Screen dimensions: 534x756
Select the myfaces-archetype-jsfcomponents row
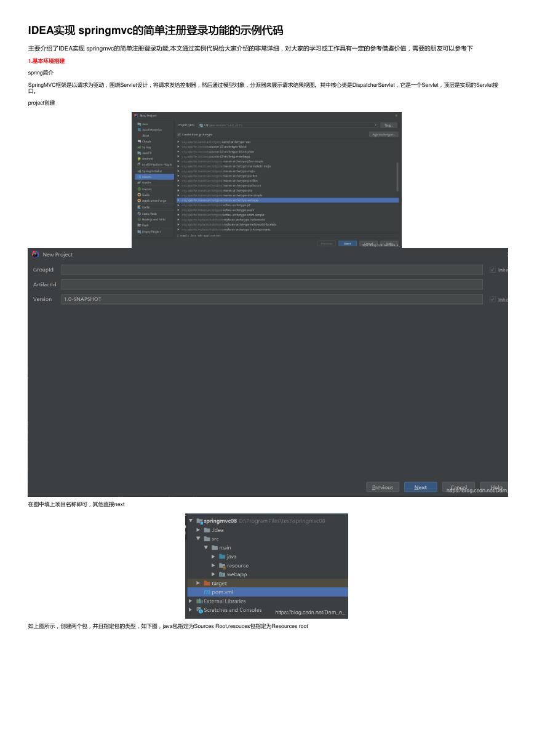(x=288, y=229)
